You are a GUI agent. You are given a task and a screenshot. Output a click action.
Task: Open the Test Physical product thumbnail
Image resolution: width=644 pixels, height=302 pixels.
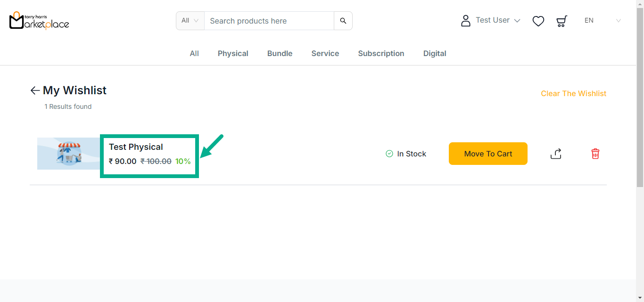[69, 154]
